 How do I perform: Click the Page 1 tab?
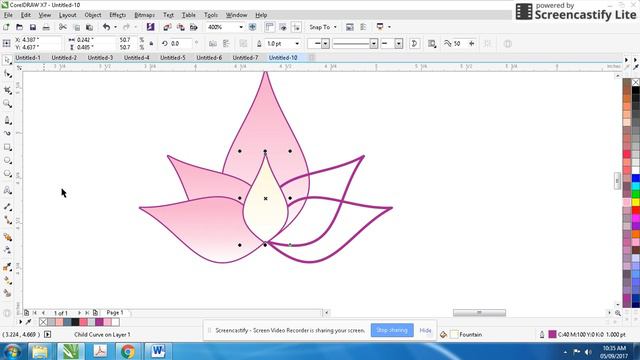pos(115,313)
